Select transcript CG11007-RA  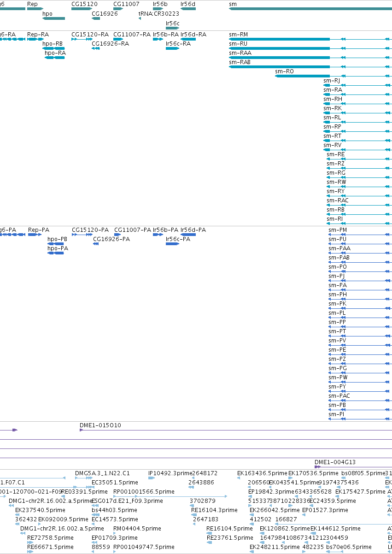(118, 39)
